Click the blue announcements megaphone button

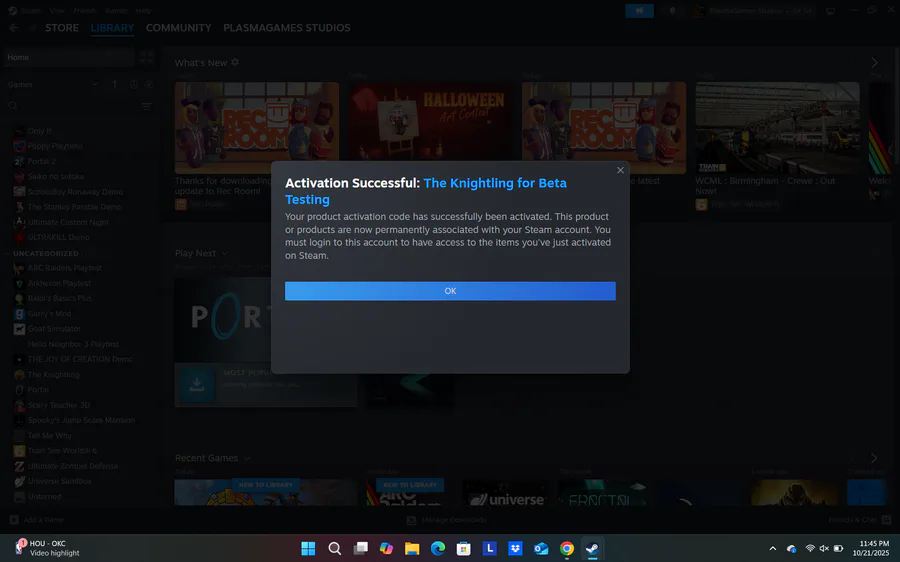click(639, 10)
